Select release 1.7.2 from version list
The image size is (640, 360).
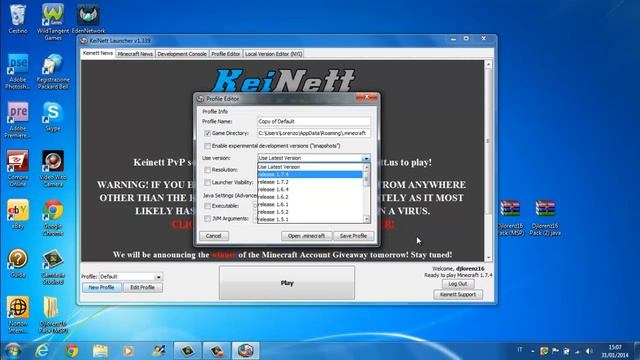click(x=309, y=182)
